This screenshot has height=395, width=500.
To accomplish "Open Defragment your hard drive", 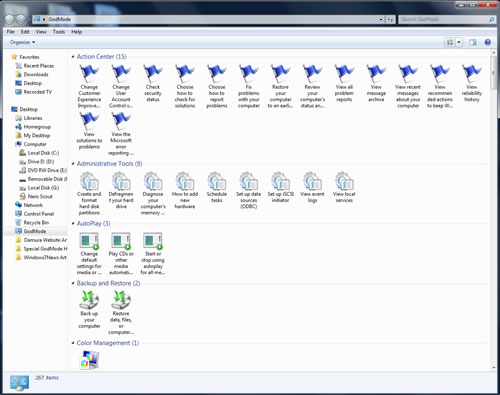I will click(121, 190).
